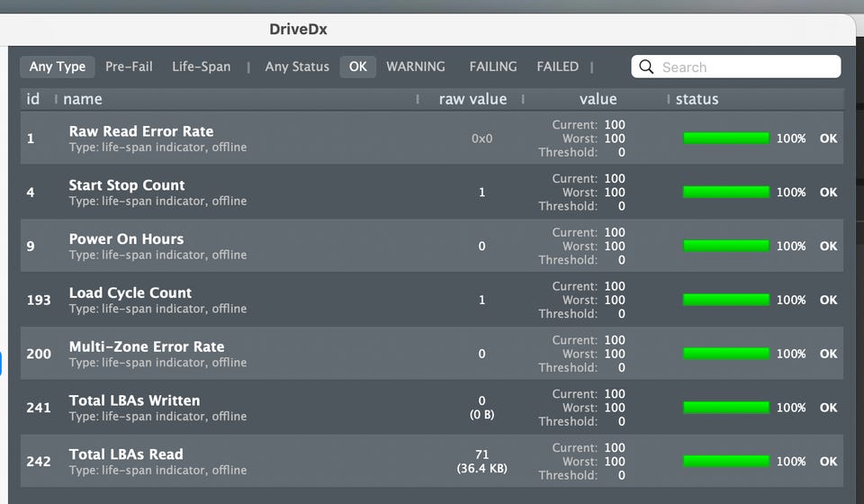The width and height of the screenshot is (864, 504).
Task: Filter by Life-Span type
Action: click(201, 67)
